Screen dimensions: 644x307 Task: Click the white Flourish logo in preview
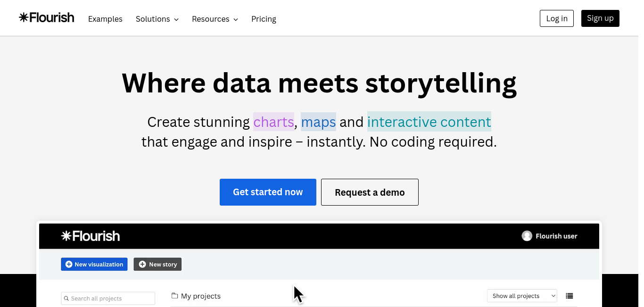[91, 236]
